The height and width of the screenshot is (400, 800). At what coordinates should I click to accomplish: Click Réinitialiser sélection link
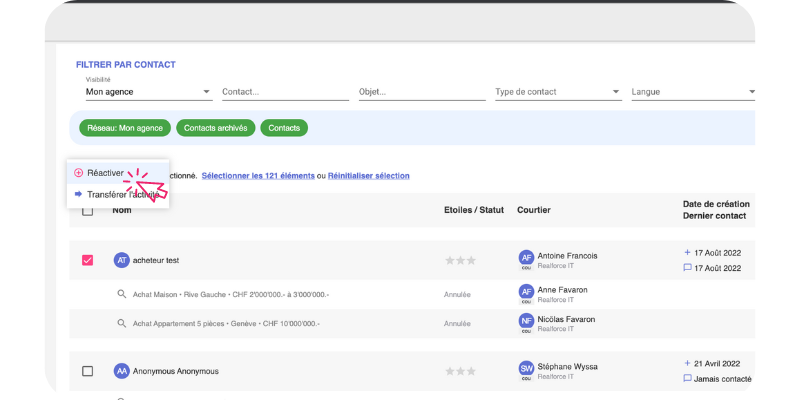(368, 176)
